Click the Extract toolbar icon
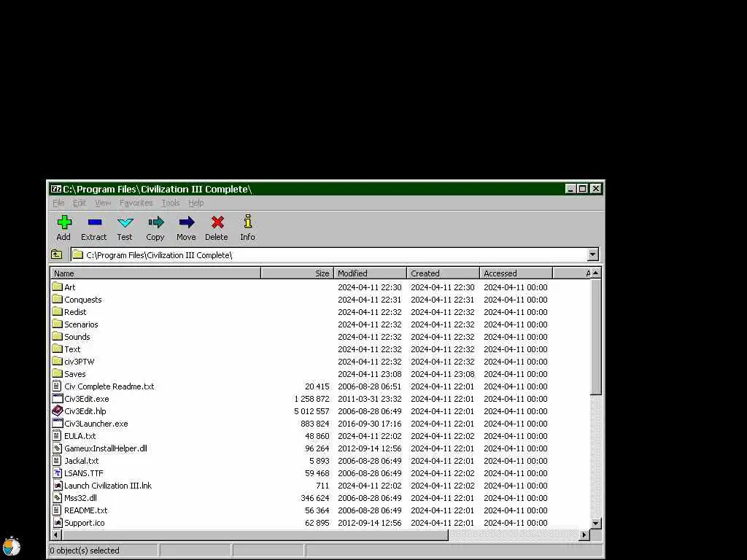 point(95,222)
